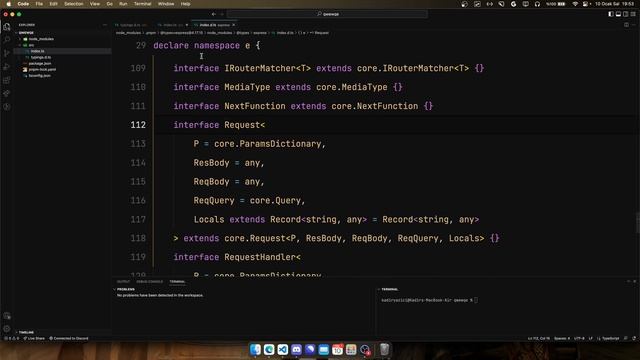This screenshot has width=640, height=360.
Task: Close the index.d.ts express tab
Action: [233, 25]
